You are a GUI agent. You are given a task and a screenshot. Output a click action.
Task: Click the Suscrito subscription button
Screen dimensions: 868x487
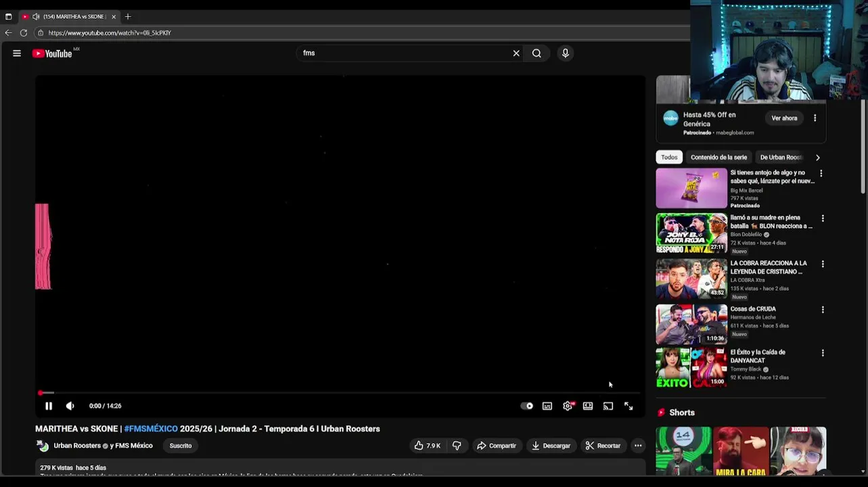point(181,446)
